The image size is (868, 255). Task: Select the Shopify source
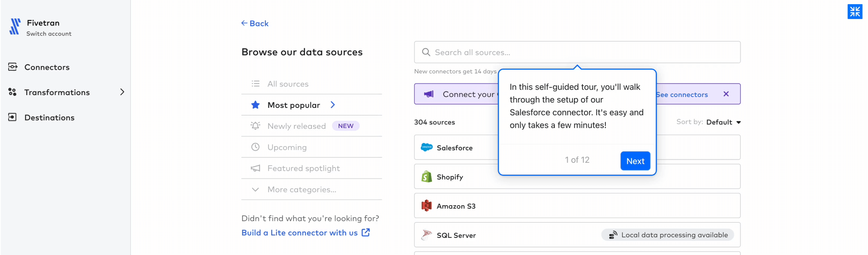point(577,176)
